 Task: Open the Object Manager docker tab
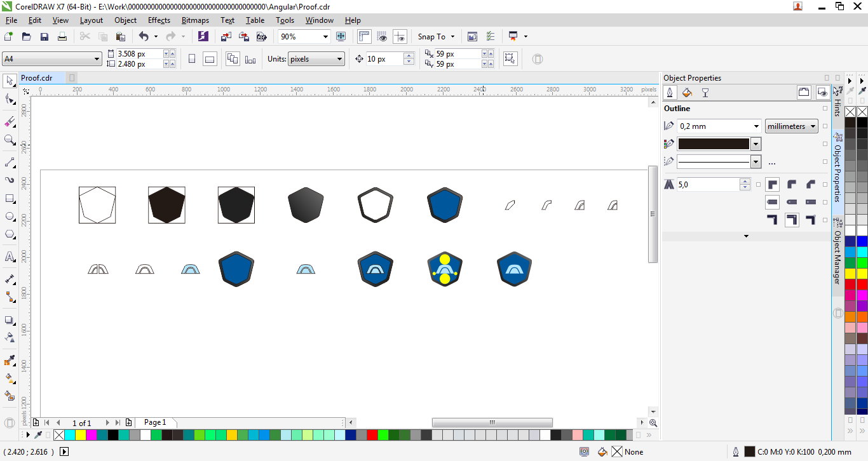(x=837, y=256)
